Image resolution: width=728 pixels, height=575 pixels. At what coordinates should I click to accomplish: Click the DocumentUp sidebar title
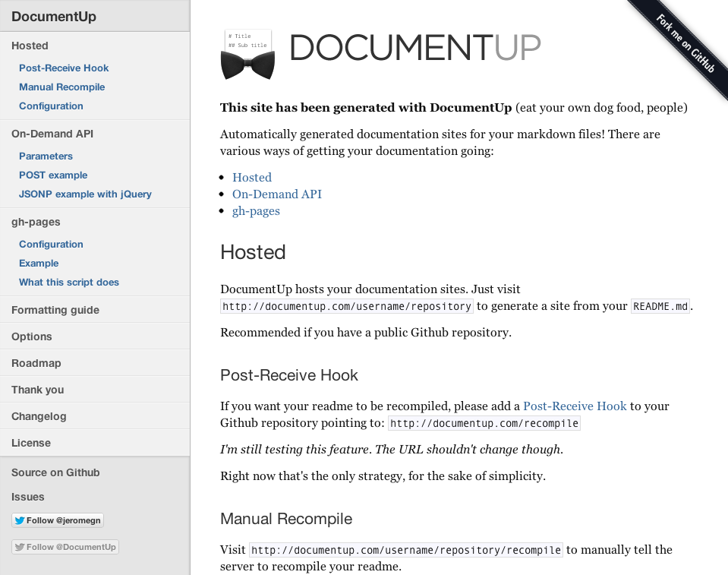[x=54, y=16]
